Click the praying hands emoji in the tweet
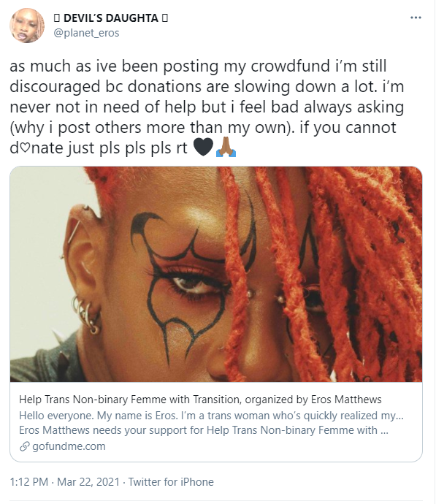 point(226,148)
